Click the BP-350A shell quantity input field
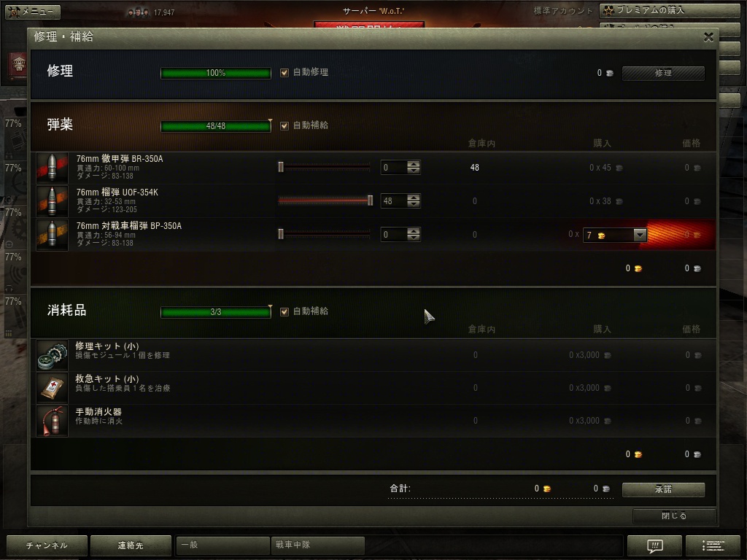This screenshot has width=747, height=560. click(393, 234)
